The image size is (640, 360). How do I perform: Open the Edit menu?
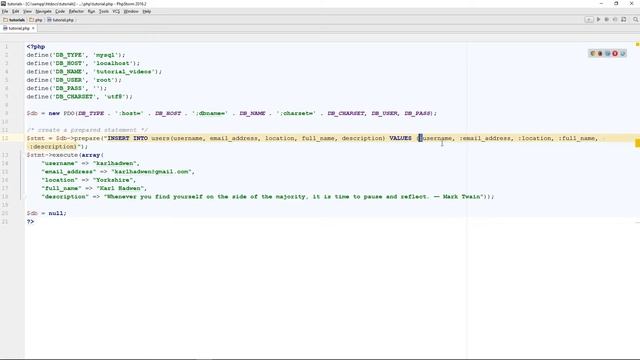point(16,11)
